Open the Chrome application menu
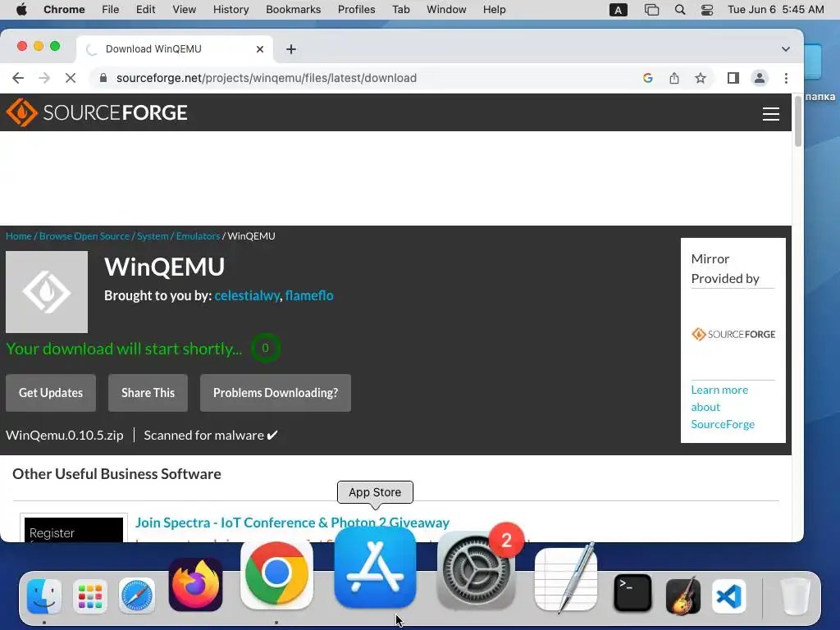The image size is (840, 630). click(x=64, y=10)
